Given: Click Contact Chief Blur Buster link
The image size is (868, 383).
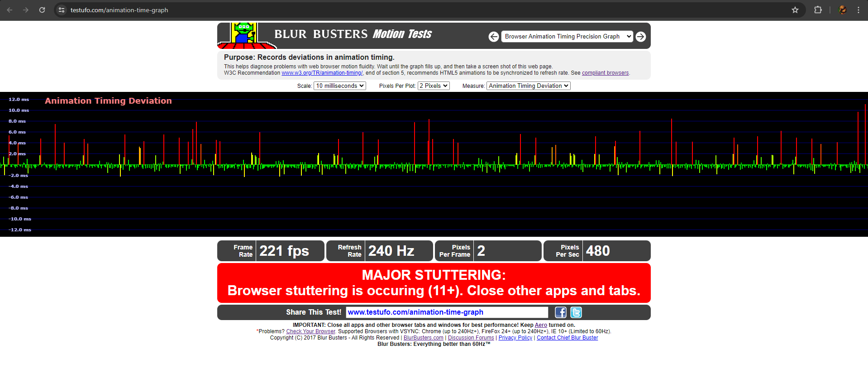Looking at the screenshot, I should tap(568, 338).
